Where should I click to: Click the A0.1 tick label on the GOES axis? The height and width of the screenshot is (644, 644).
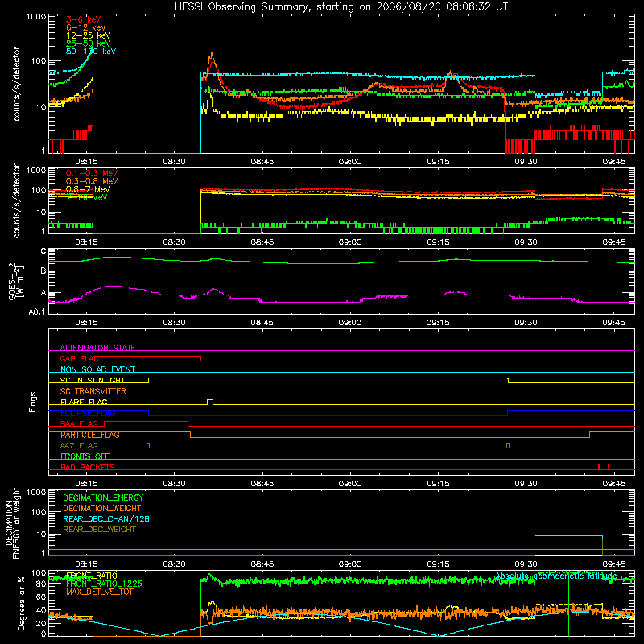[x=37, y=312]
